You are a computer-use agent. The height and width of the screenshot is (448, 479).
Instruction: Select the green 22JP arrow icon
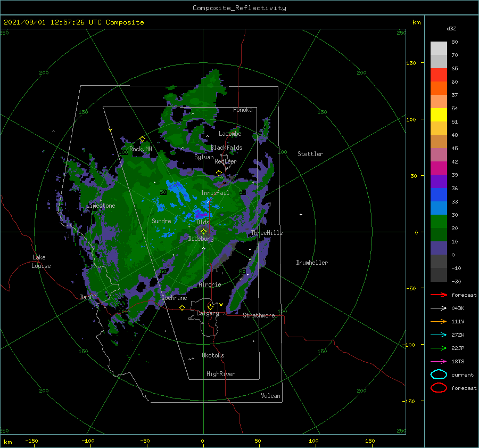(439, 348)
